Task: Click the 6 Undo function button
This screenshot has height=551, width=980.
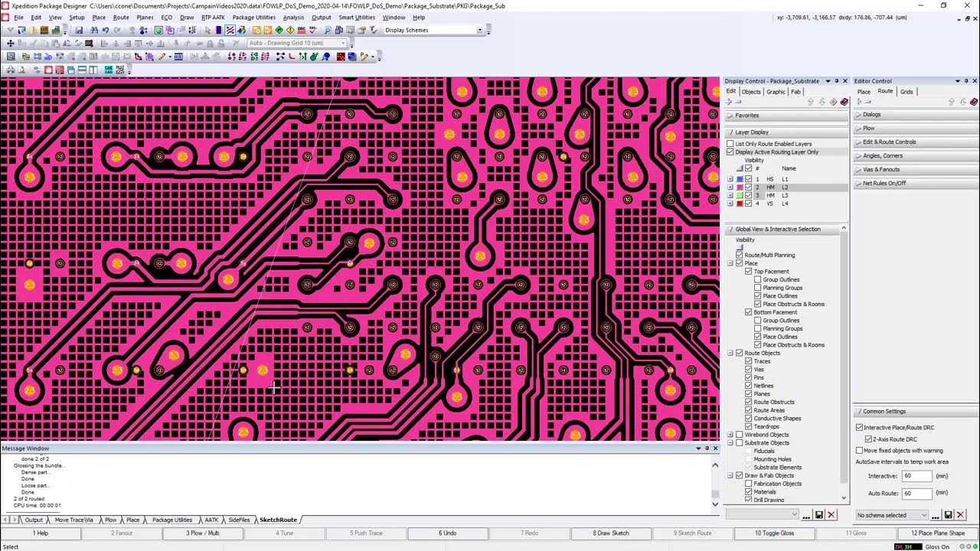Action: tap(448, 533)
